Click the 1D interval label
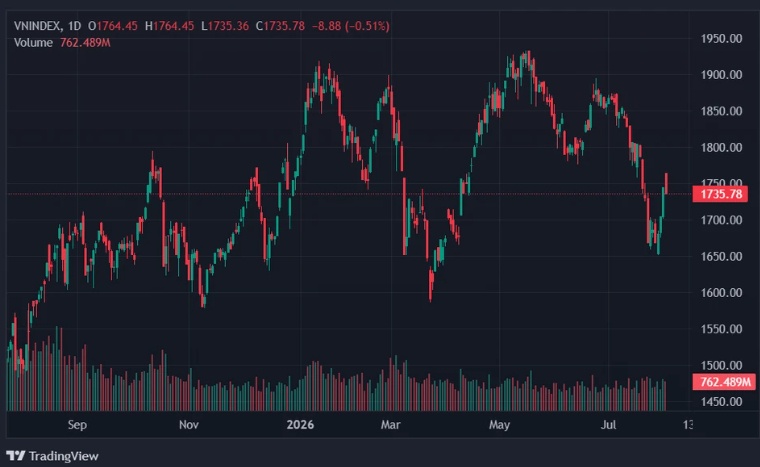760x467 pixels. point(74,26)
